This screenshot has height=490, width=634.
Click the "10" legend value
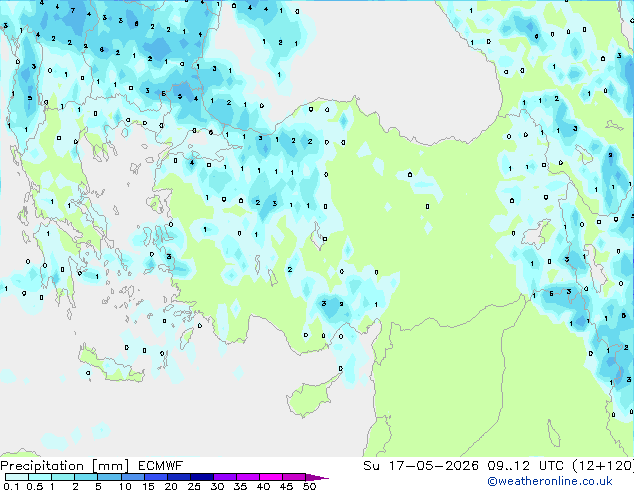[125, 486]
